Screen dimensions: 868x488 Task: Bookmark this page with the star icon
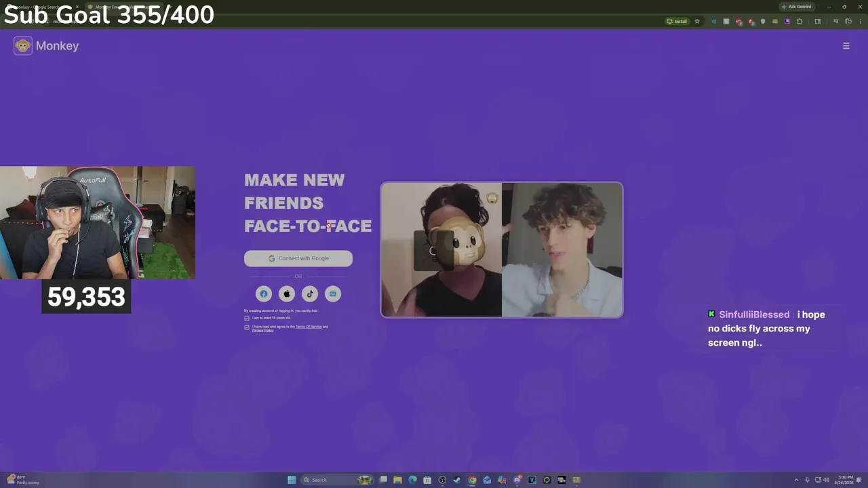pos(697,21)
